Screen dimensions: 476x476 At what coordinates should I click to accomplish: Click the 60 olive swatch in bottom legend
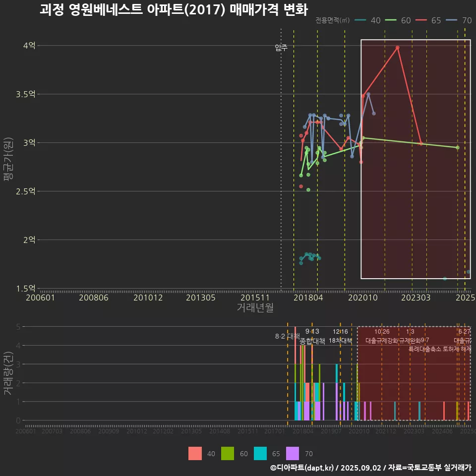click(x=228, y=454)
